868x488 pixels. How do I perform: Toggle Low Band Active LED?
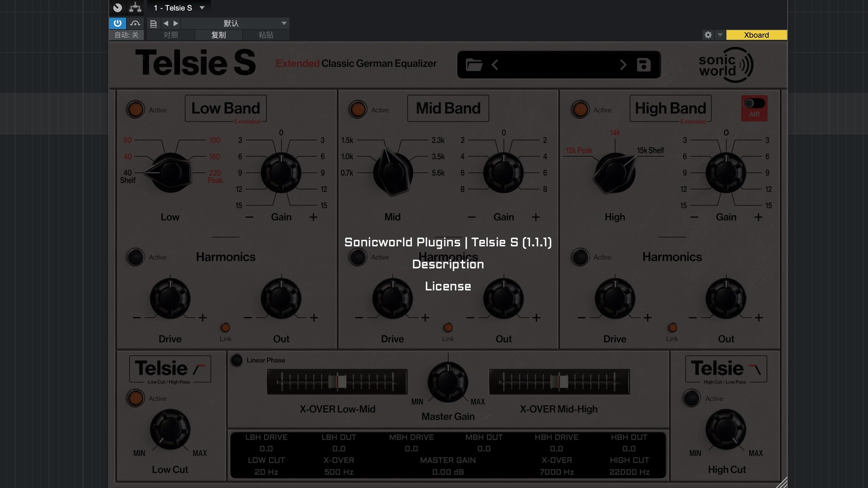[x=135, y=110]
